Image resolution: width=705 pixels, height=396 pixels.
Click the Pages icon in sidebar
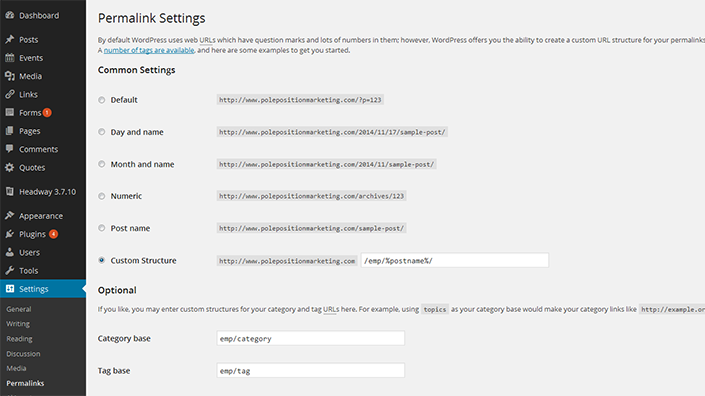tap(10, 131)
